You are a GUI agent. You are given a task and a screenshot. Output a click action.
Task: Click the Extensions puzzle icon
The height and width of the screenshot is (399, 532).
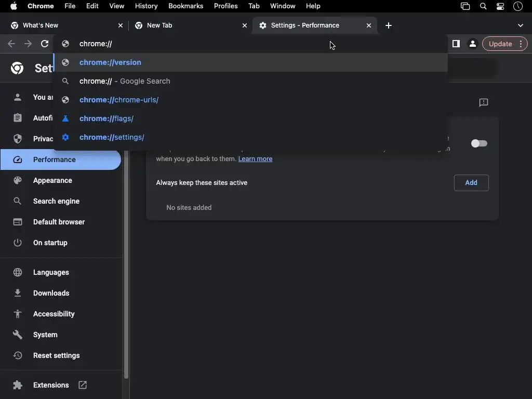18,385
